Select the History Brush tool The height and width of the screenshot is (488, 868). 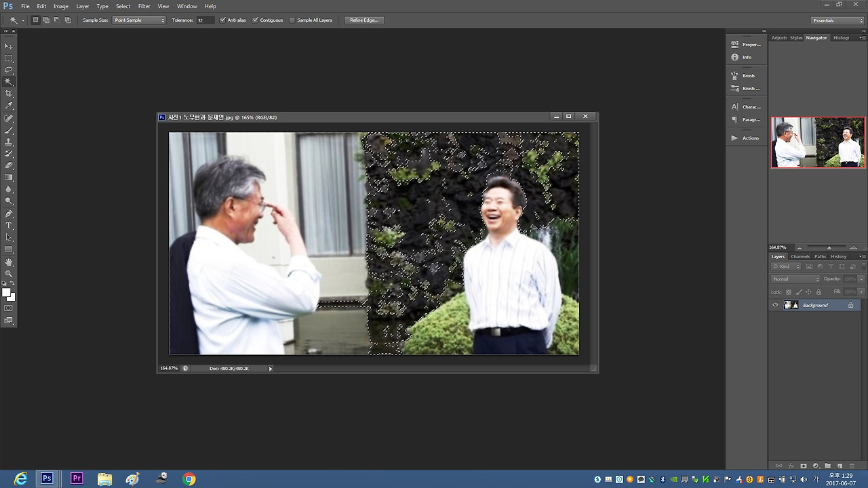pyautogui.click(x=9, y=154)
